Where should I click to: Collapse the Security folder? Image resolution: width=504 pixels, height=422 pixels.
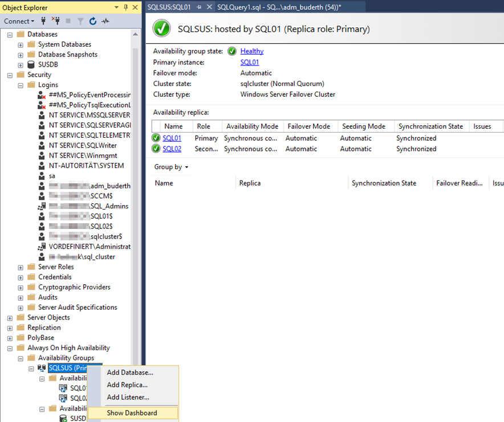10,75
